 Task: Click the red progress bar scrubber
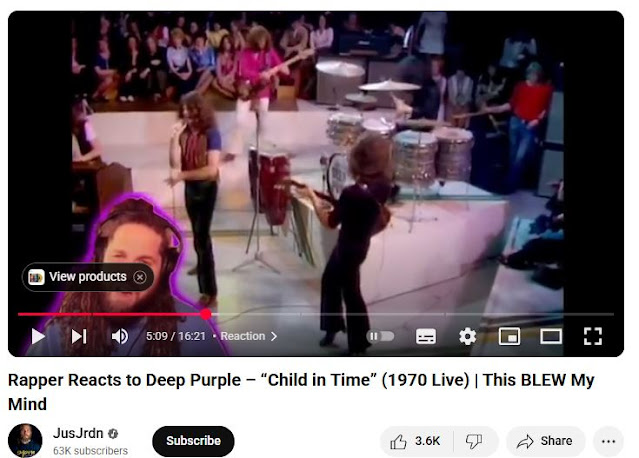pos(206,314)
